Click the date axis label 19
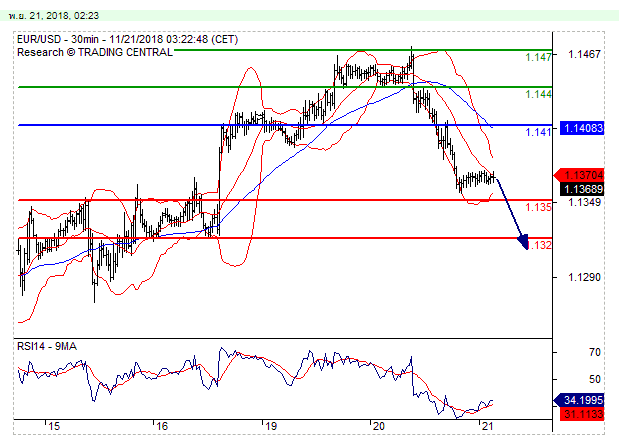 click(x=270, y=426)
